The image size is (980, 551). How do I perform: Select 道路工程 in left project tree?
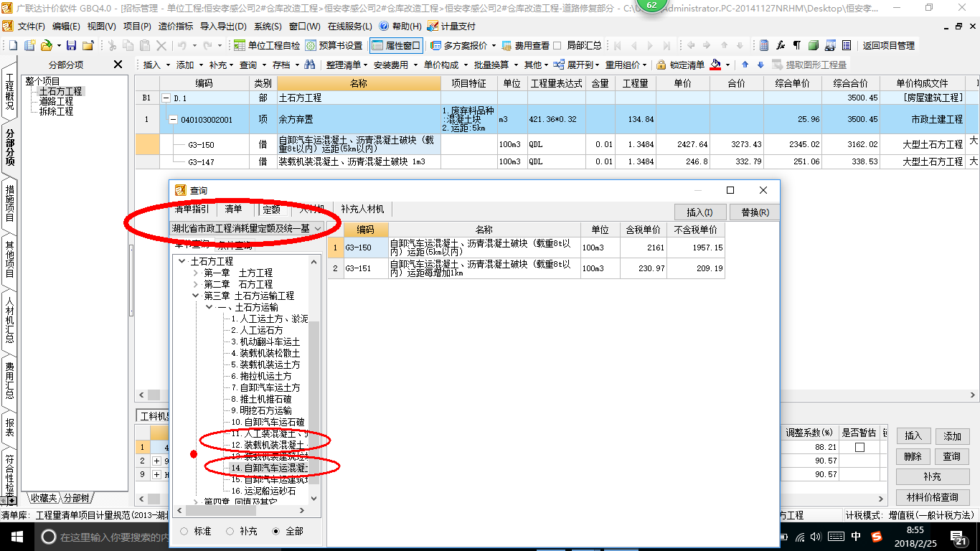56,101
